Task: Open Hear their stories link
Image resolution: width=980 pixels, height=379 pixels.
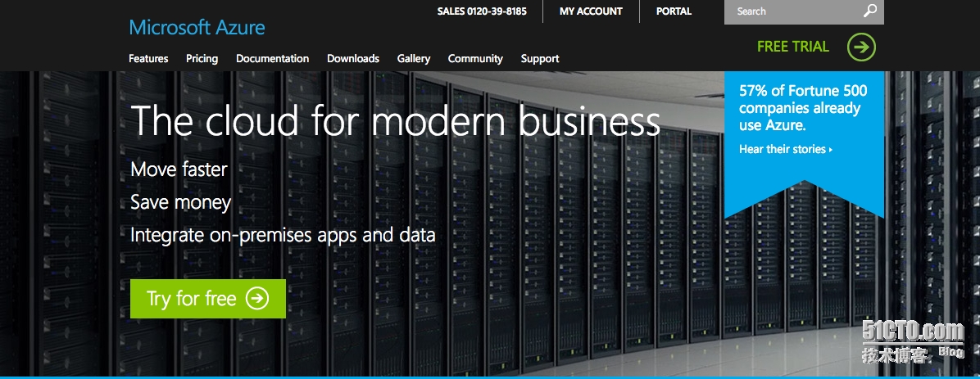Action: pyautogui.click(x=786, y=149)
